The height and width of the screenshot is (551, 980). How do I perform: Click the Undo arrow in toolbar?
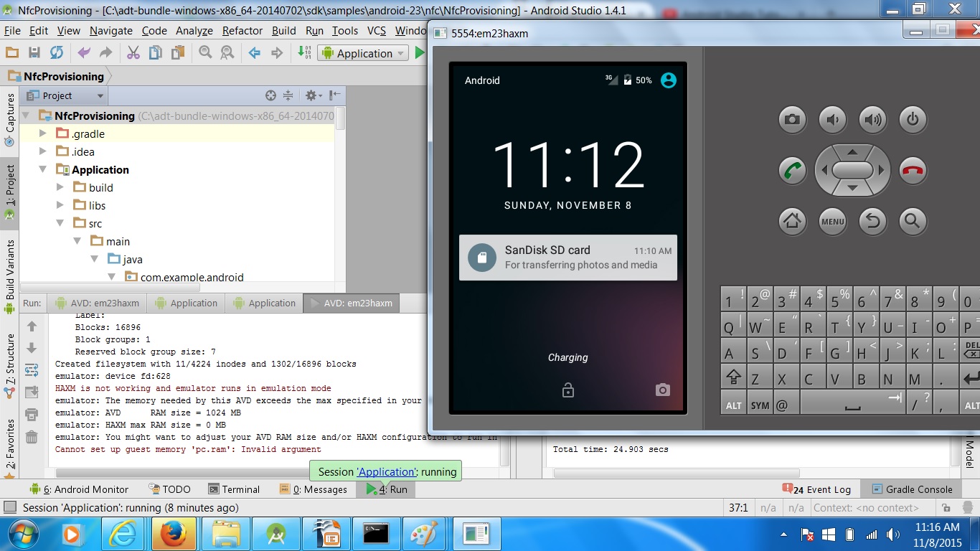(x=84, y=53)
